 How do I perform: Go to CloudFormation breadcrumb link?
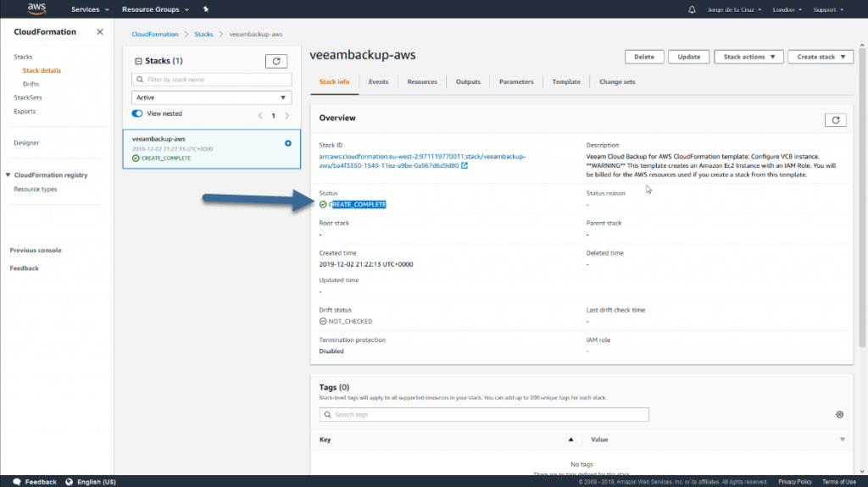click(x=155, y=35)
